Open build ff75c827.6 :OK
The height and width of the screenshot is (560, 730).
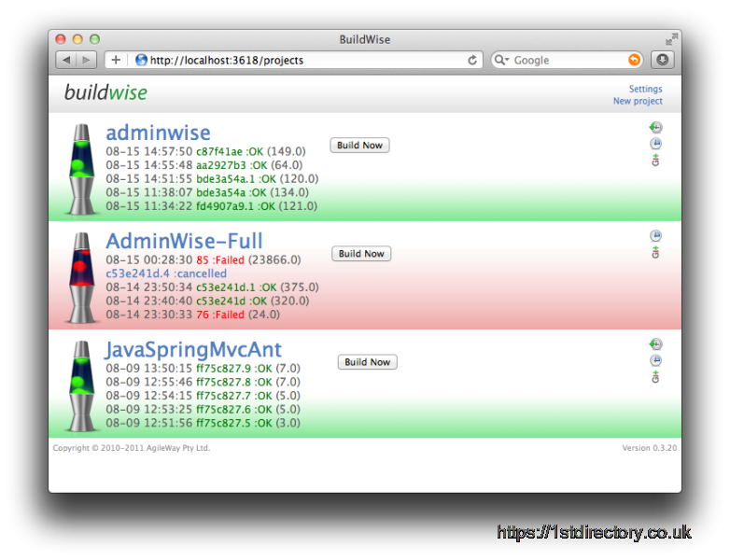click(x=234, y=410)
